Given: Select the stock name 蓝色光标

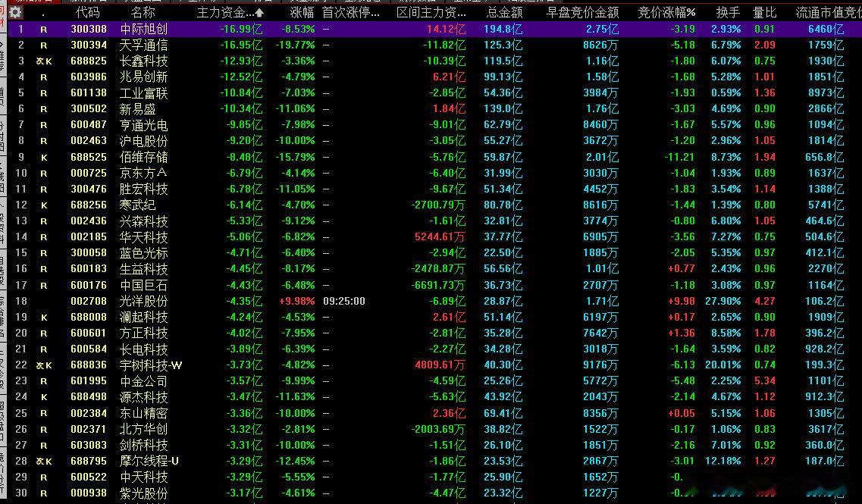Looking at the screenshot, I should (x=143, y=253).
